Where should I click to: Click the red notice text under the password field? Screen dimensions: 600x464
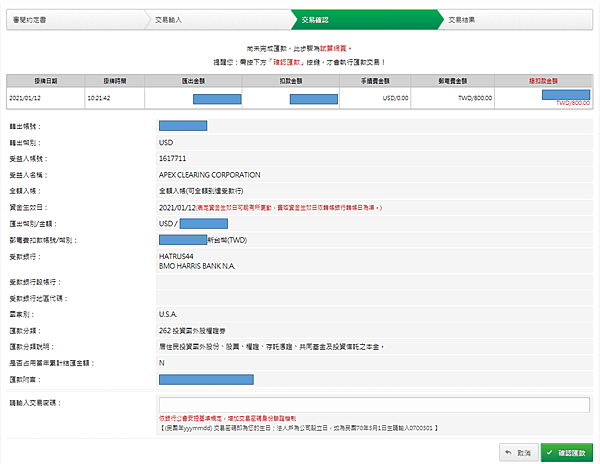[x=227, y=418]
